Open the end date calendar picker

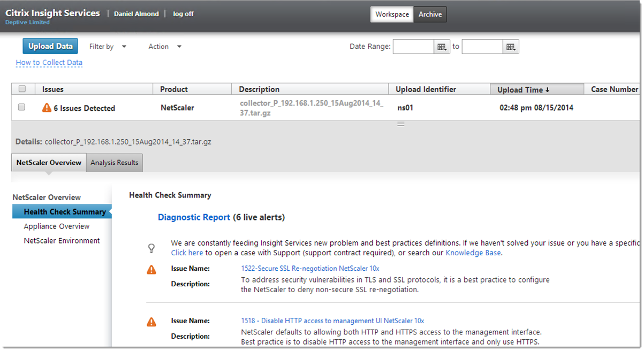[x=511, y=47]
